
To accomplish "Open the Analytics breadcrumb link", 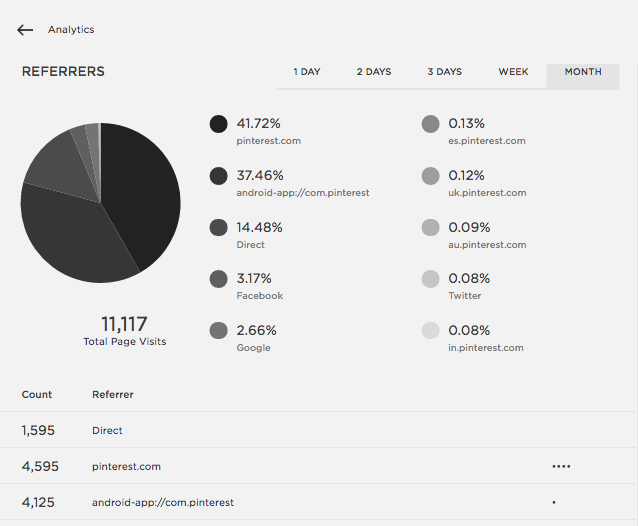I will [71, 30].
